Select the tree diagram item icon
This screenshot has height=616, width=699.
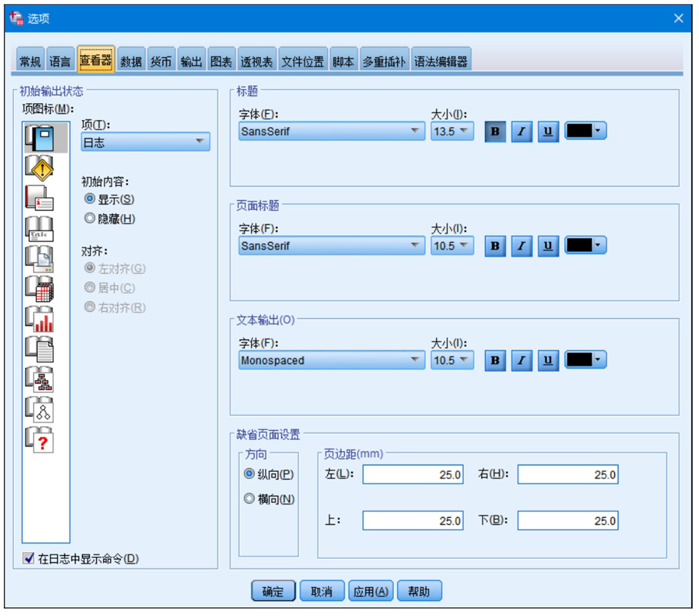(x=39, y=380)
